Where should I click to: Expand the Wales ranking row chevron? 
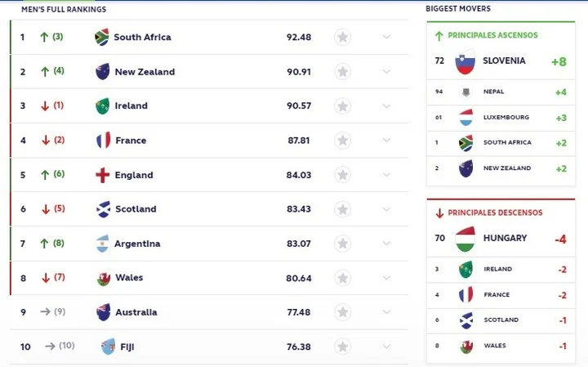pyautogui.click(x=386, y=278)
